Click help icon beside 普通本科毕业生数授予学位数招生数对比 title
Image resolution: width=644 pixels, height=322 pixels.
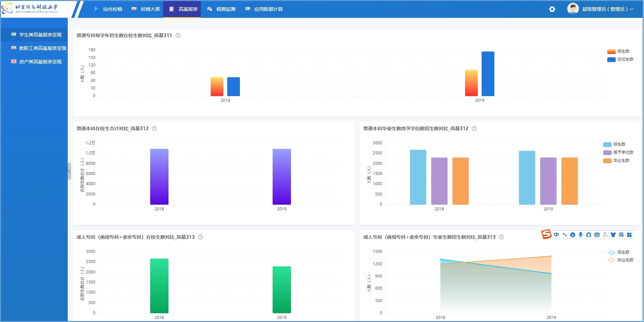coord(474,128)
